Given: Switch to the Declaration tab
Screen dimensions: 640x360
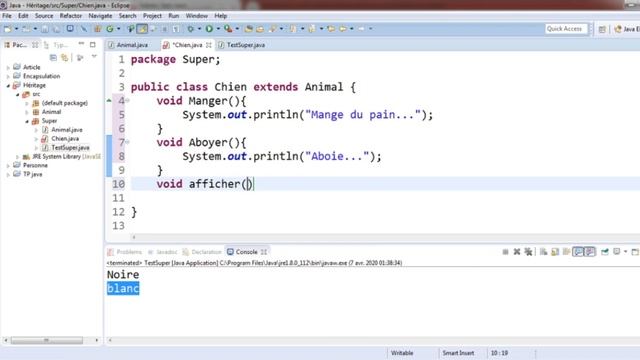Looking at the screenshot, I should click(x=202, y=252).
